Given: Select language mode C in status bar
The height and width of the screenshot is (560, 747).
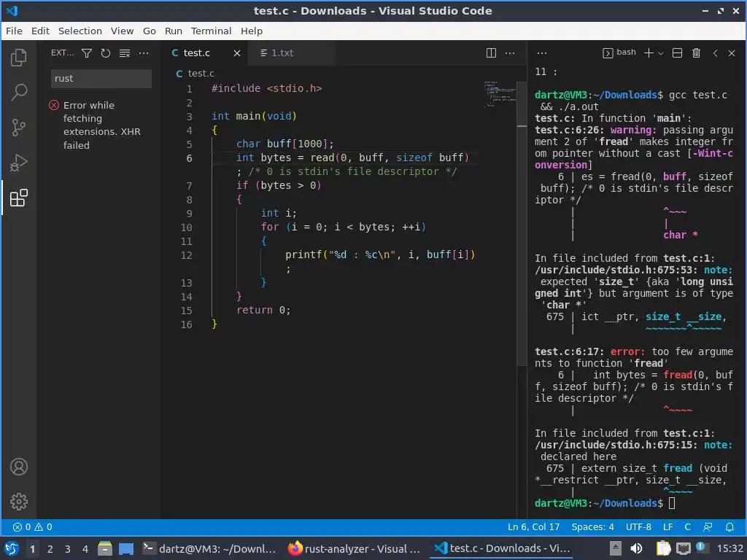Looking at the screenshot, I should (x=687, y=526).
